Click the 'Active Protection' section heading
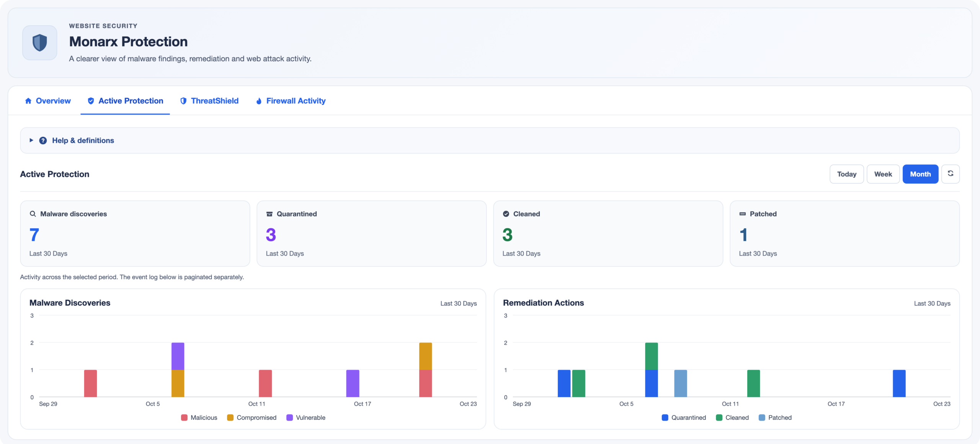The image size is (980, 444). 54,174
